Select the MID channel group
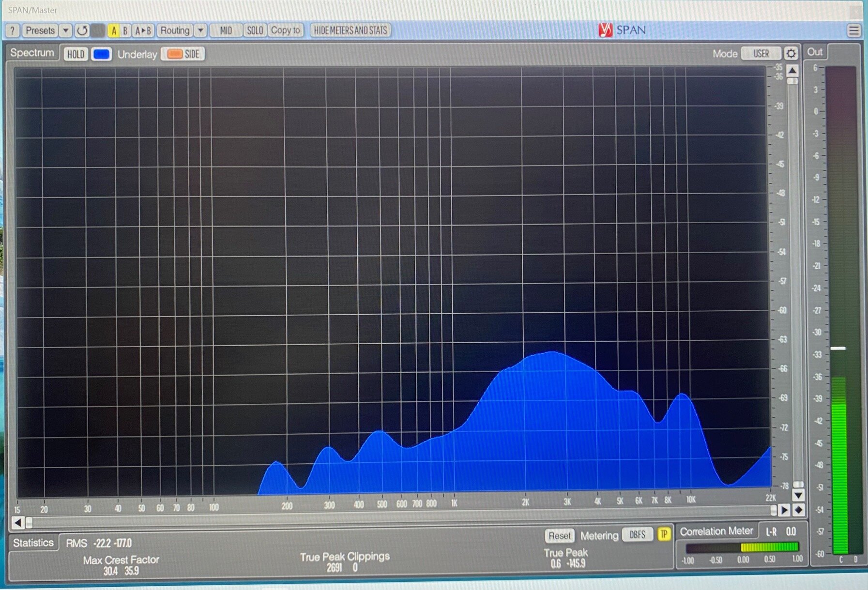 click(x=226, y=30)
